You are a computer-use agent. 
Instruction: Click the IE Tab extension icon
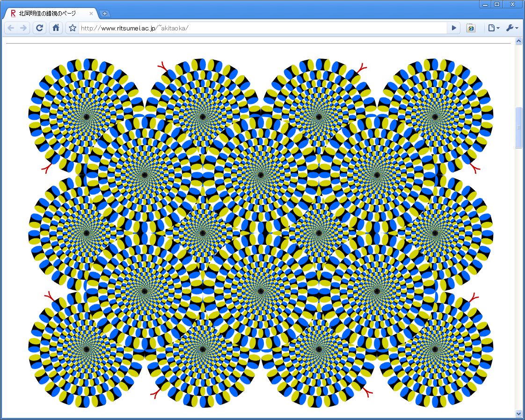tap(471, 28)
